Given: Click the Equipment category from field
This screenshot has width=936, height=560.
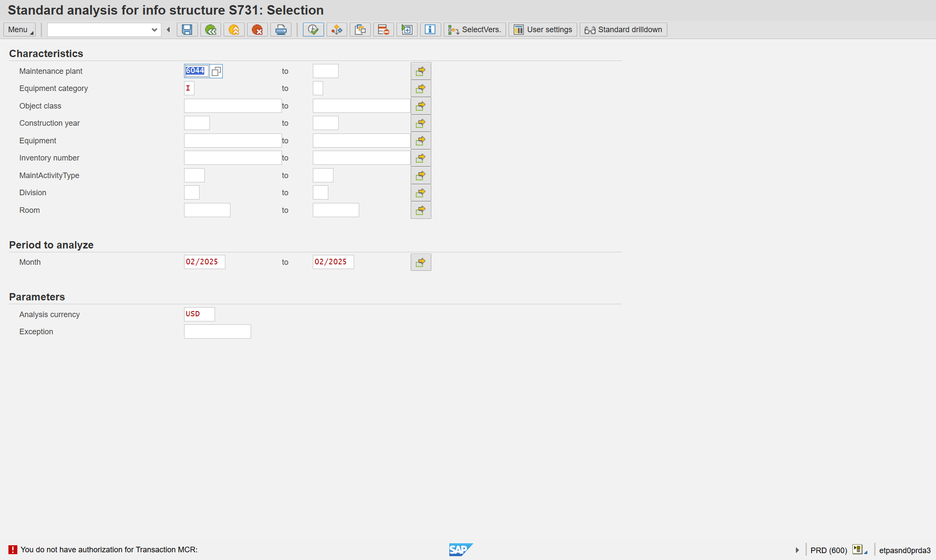Looking at the screenshot, I should tap(189, 88).
